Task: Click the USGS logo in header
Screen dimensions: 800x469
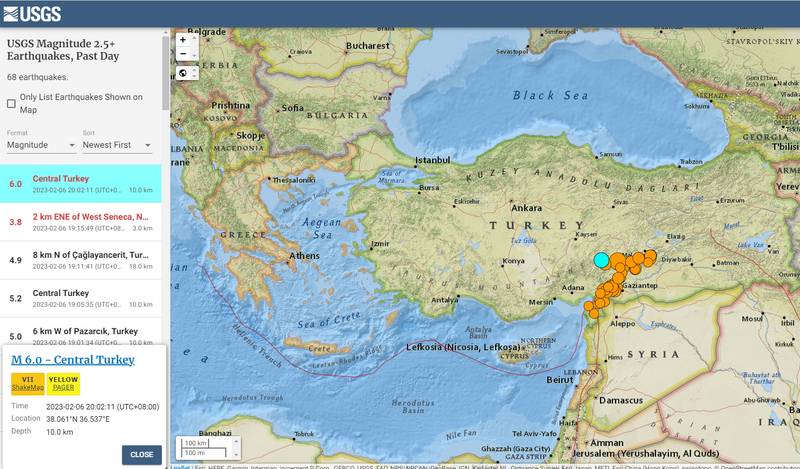Action: 32,13
